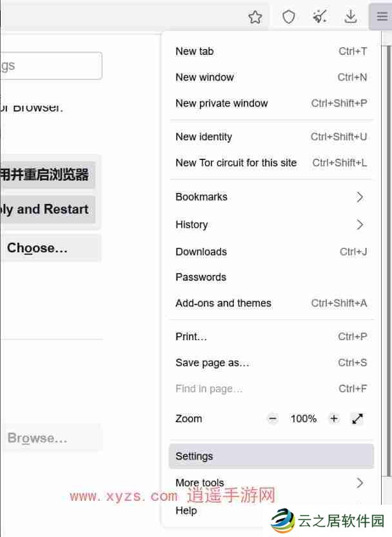Expand the History submenu

tap(271, 225)
